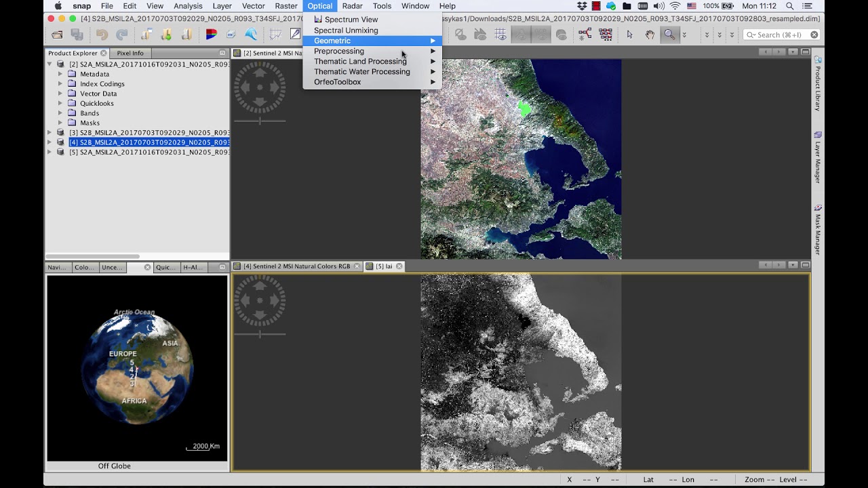Click the macOS Spotlight search icon
868x488 pixels.
pyautogui.click(x=789, y=6)
